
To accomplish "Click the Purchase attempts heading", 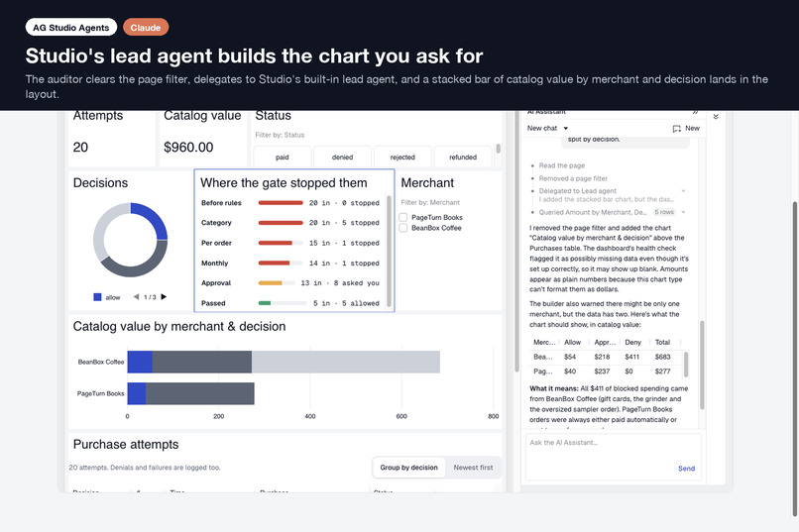I will [x=126, y=445].
